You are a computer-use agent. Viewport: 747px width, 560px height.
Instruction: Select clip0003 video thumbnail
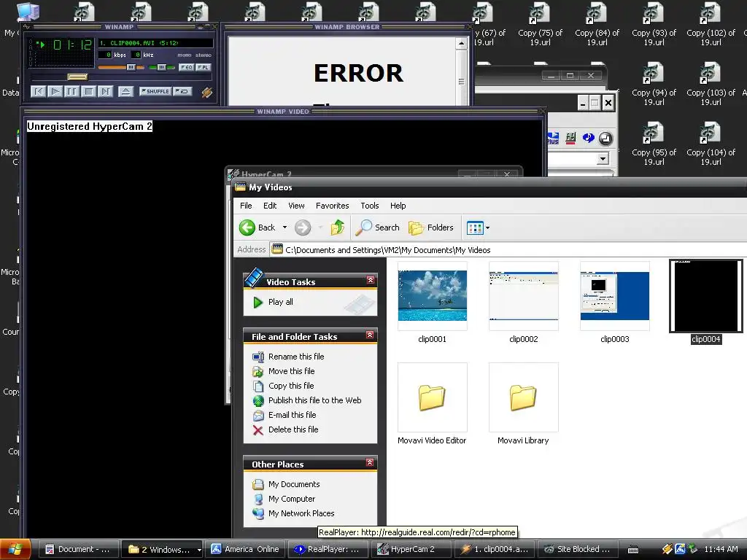coord(614,296)
